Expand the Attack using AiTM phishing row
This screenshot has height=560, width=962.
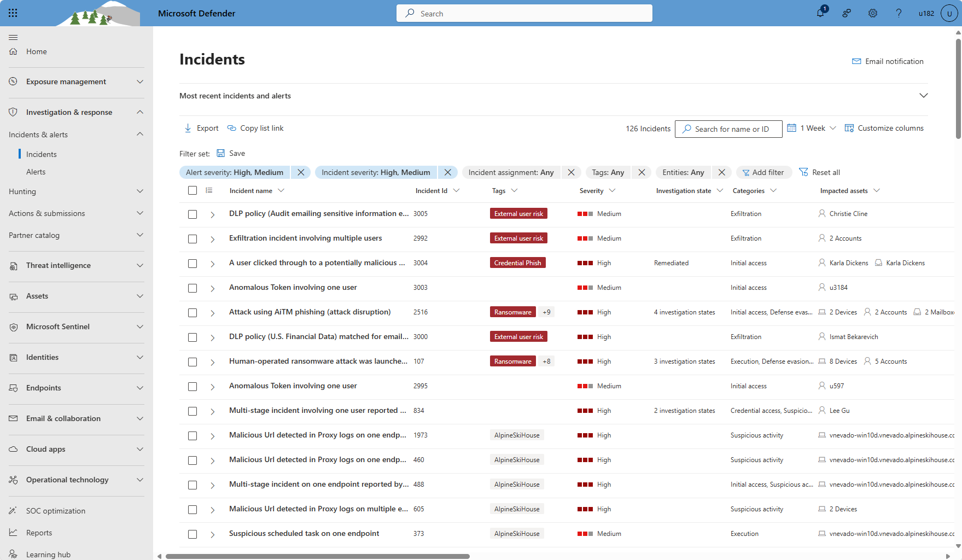pyautogui.click(x=213, y=313)
